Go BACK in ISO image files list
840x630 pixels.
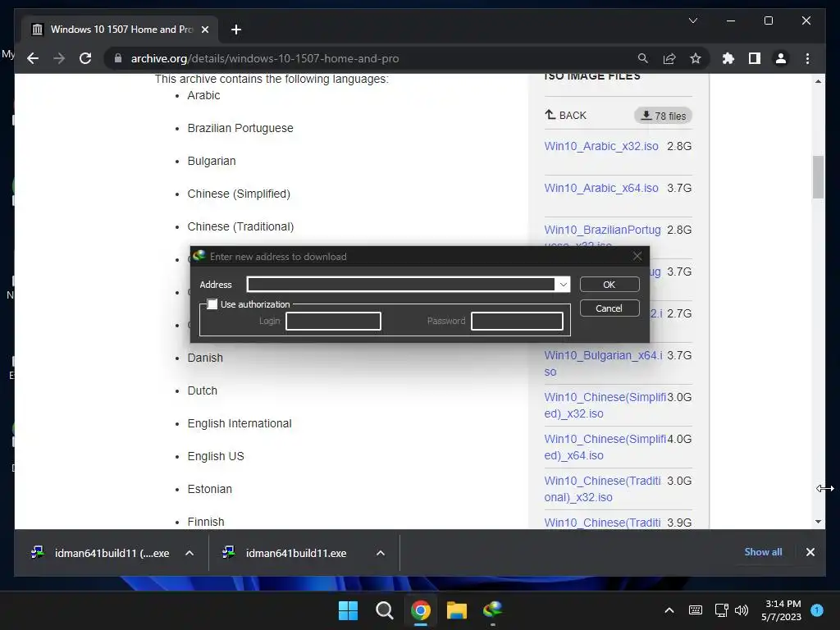566,115
